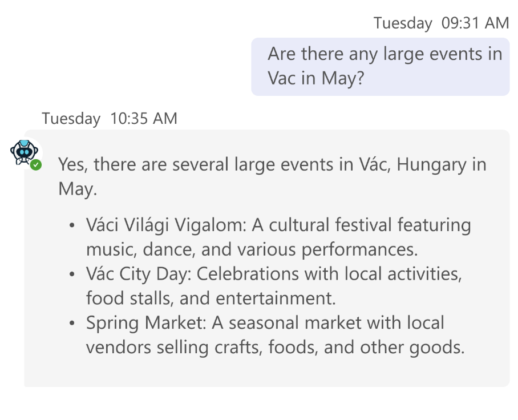Click the text 'Spring Market'
The image size is (518, 420).
(146, 323)
